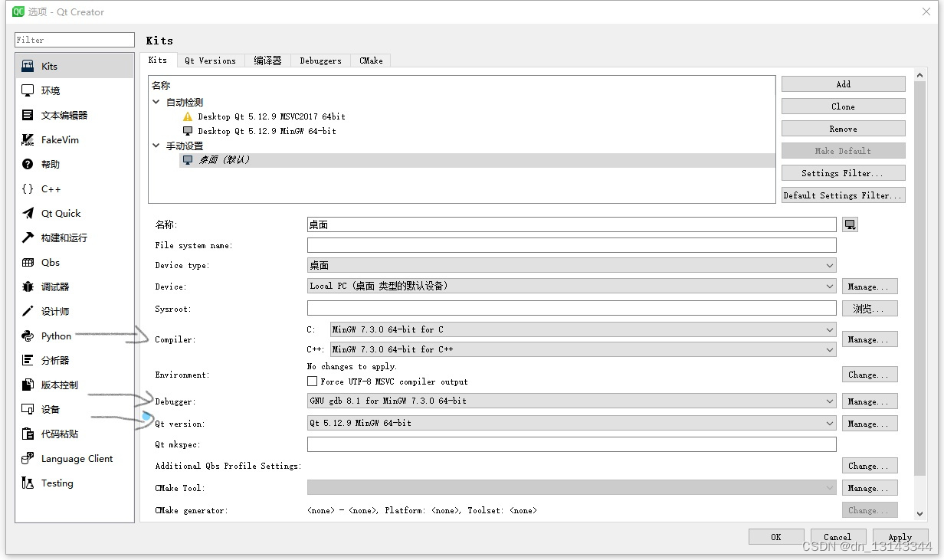Screen dimensions: 944x560
Task: Click the Filter search field
Action: [x=74, y=40]
